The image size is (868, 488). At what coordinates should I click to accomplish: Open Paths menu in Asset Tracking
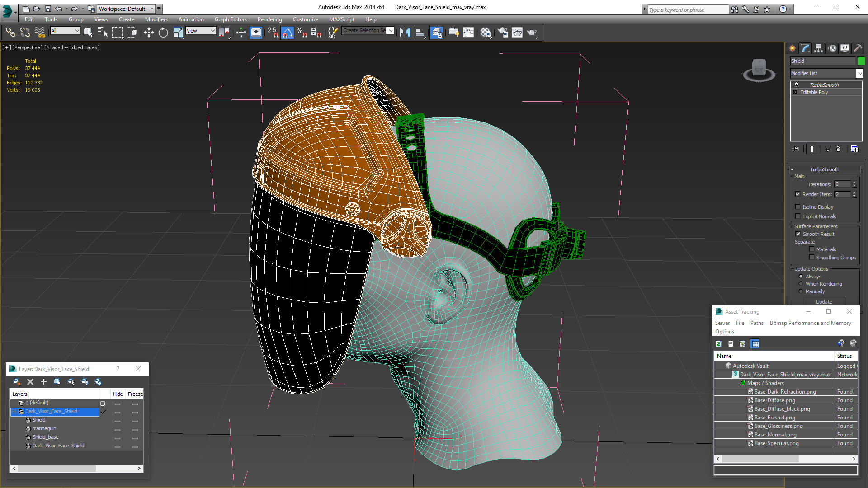click(x=757, y=323)
